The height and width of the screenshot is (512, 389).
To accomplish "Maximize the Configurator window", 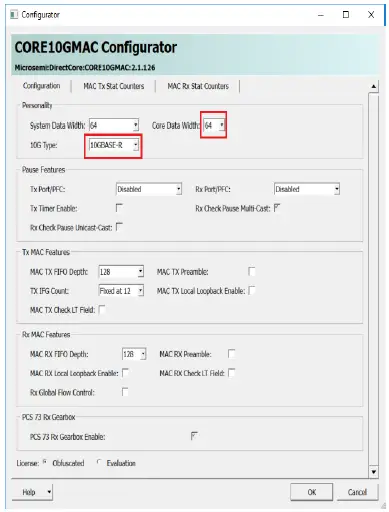I will click(346, 15).
